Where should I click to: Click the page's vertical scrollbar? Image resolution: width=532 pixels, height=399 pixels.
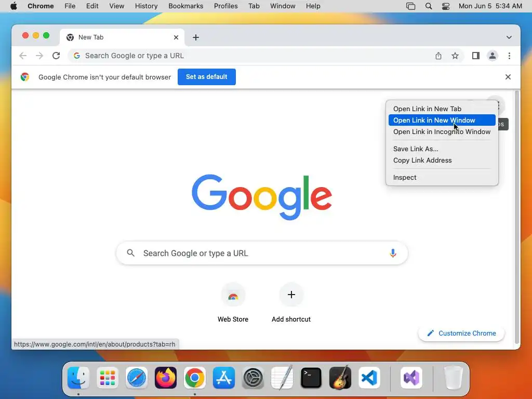point(517,217)
